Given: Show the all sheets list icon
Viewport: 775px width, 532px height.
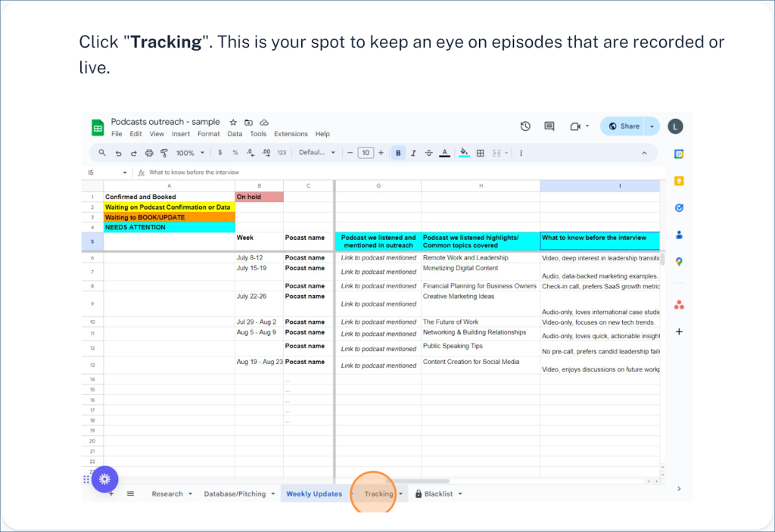Looking at the screenshot, I should [130, 494].
